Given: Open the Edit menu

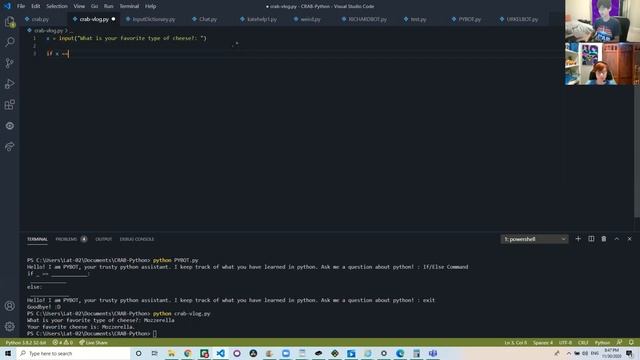Looking at the screenshot, I should (x=36, y=6).
